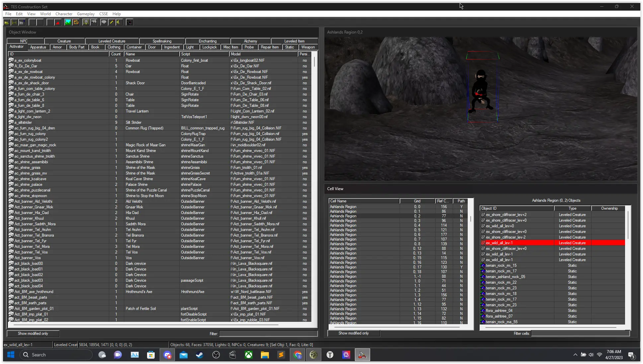Viewport: 643px width, 364px height.
Task: Sort by the Ownership column header
Action: coord(609,208)
